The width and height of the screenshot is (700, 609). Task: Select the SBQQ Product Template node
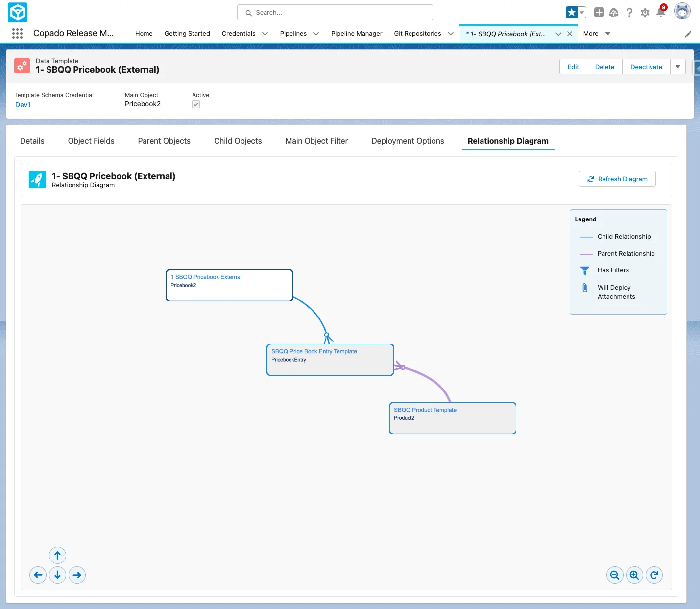(x=452, y=417)
